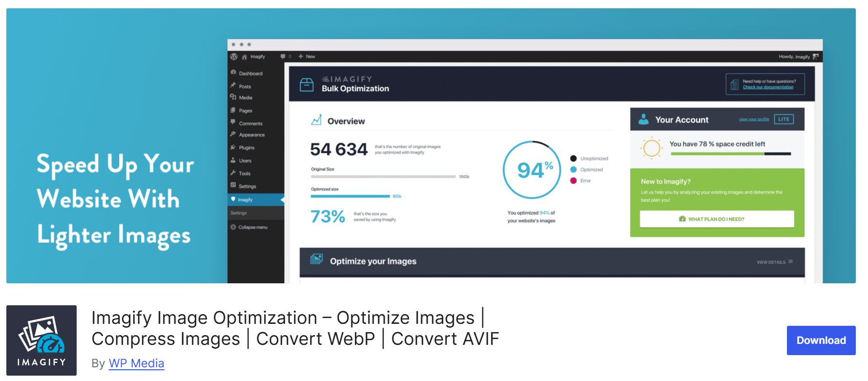Select Media in the sidebar menu
Viewport: 868px width, 381px height.
click(246, 98)
